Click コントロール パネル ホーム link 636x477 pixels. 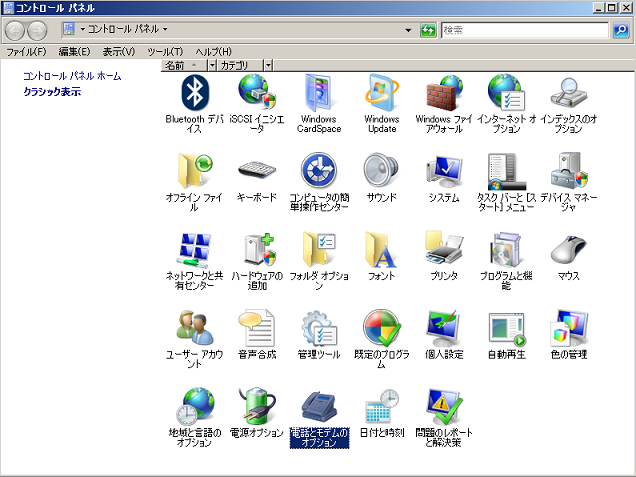pyautogui.click(x=72, y=76)
